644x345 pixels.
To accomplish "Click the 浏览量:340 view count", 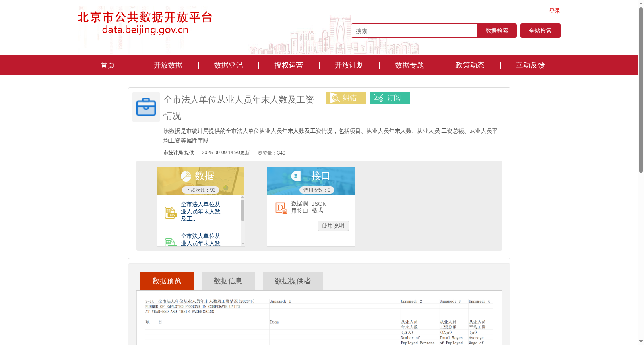I will [x=271, y=153].
